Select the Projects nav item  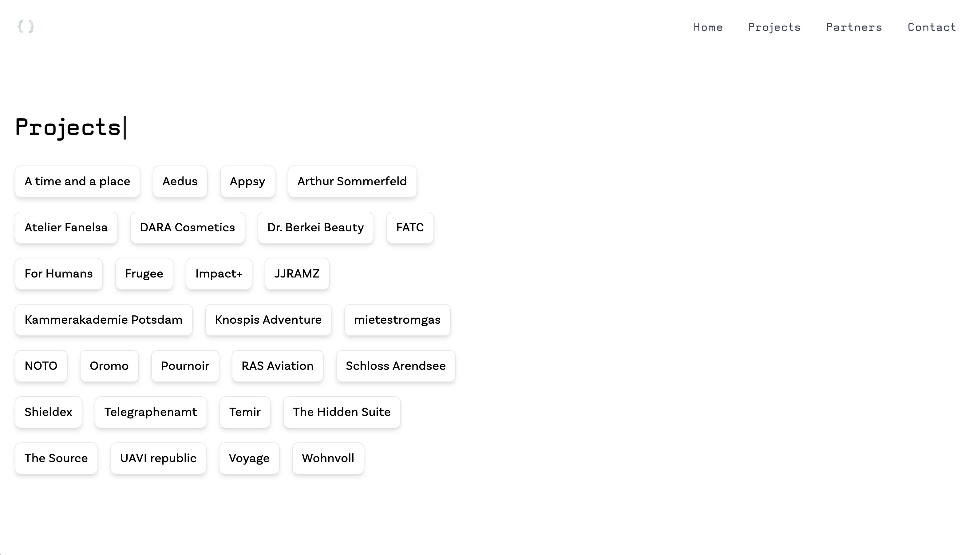click(774, 27)
